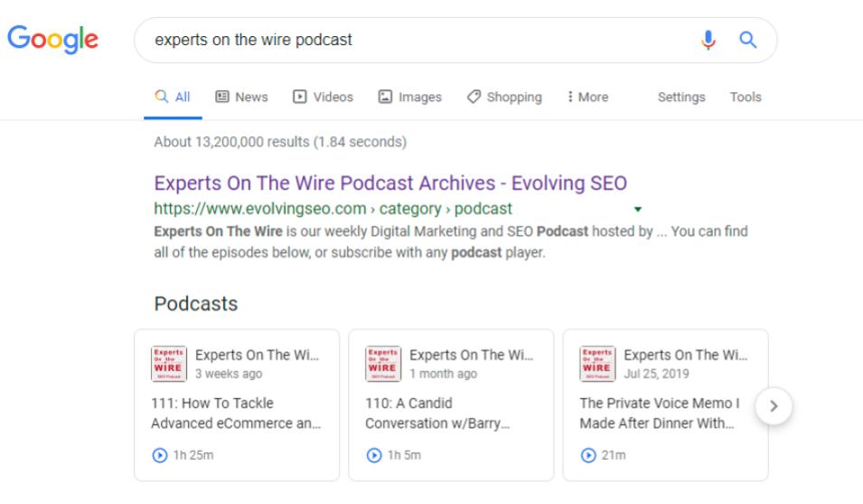
Task: Switch to the News tab
Action: [x=241, y=98]
